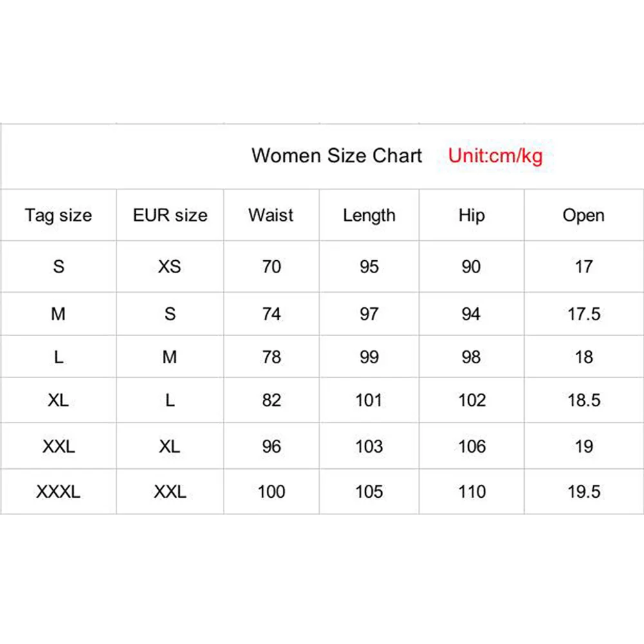Click the Length column header
The height and width of the screenshot is (644, 644).
(x=369, y=216)
